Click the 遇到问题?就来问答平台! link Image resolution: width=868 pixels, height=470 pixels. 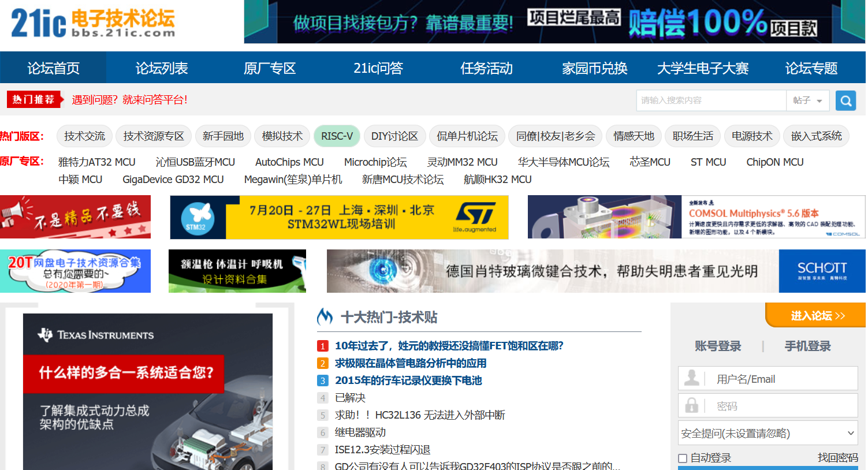click(129, 100)
